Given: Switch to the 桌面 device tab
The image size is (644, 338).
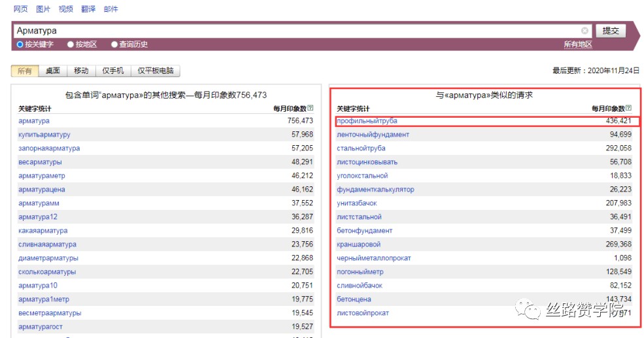Looking at the screenshot, I should coord(52,71).
